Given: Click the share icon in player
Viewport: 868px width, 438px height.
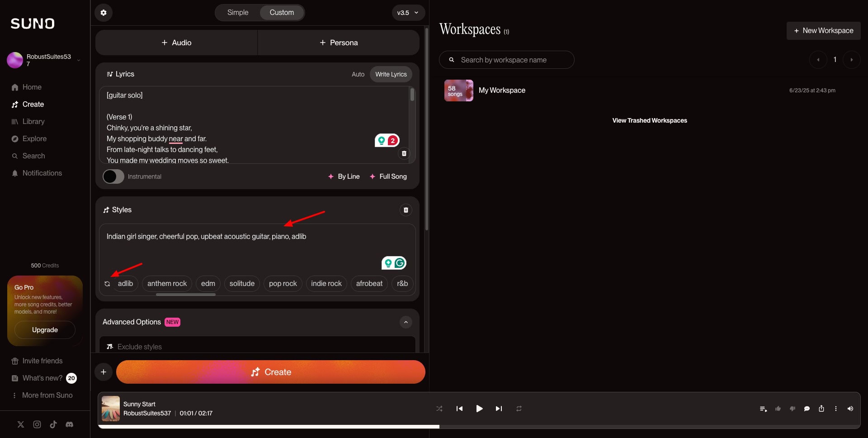Looking at the screenshot, I should (x=821, y=409).
